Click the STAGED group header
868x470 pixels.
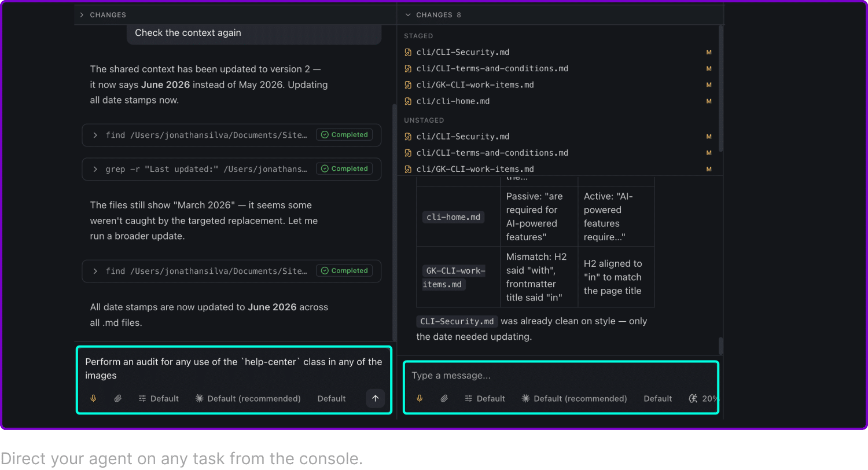(x=418, y=36)
